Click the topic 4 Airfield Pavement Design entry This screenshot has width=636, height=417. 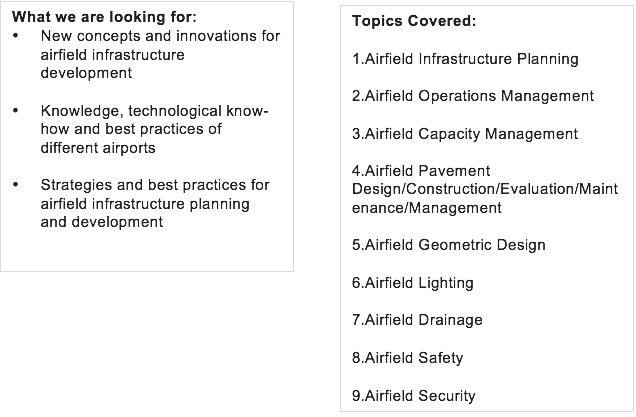(x=485, y=189)
